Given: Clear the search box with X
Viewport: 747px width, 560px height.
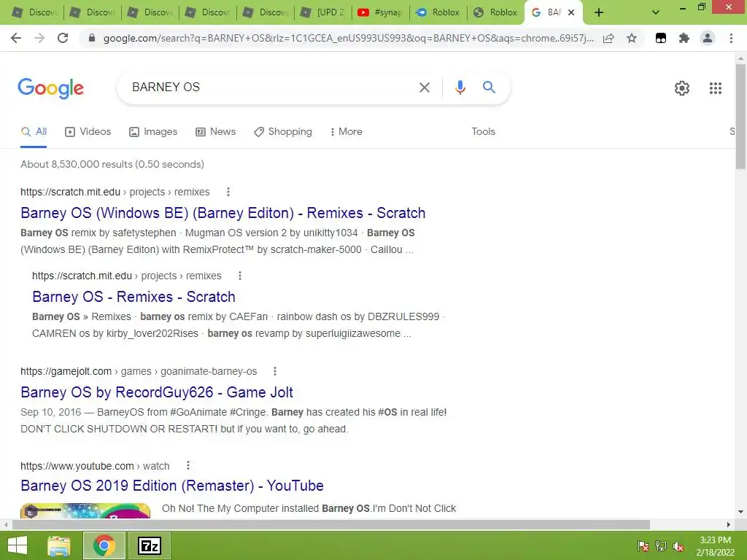Looking at the screenshot, I should pyautogui.click(x=424, y=87).
